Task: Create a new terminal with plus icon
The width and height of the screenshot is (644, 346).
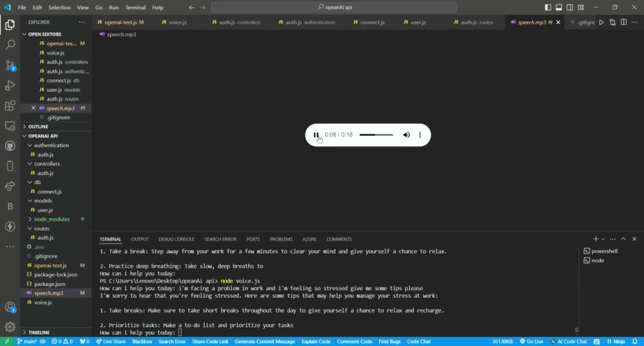Action: tap(596, 239)
